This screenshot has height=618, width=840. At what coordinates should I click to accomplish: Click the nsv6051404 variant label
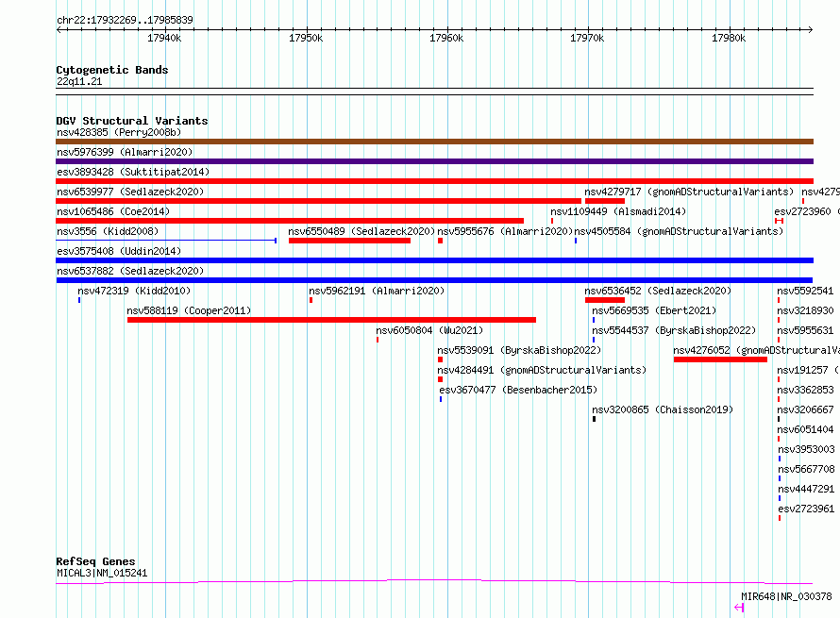(805, 429)
